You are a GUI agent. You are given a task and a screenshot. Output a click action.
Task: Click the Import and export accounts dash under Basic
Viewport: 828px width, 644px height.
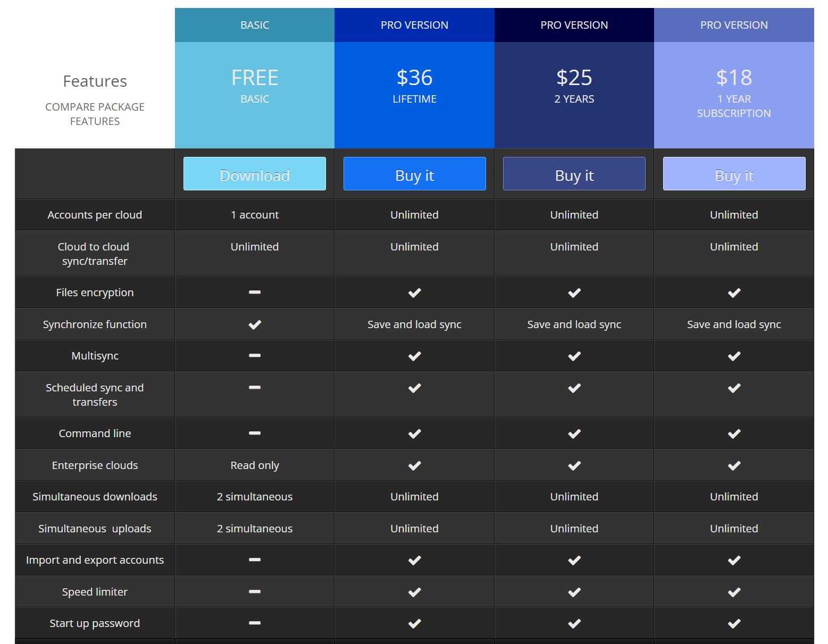[255, 559]
